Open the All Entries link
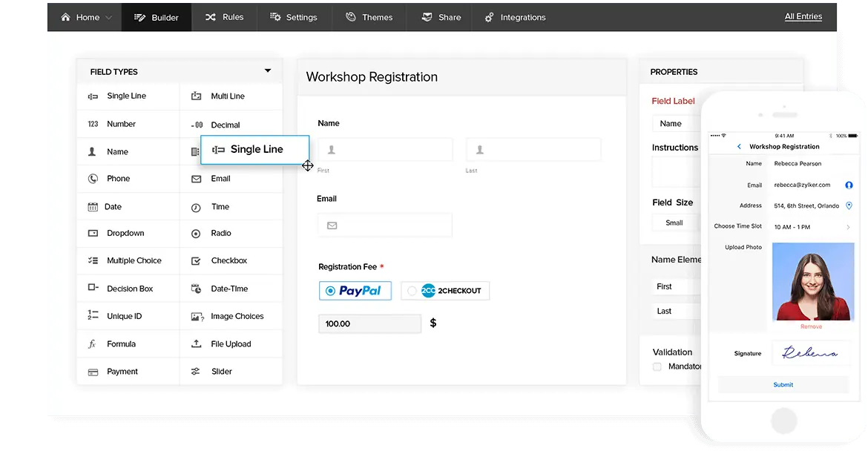This screenshot has height=451, width=868. click(x=803, y=16)
